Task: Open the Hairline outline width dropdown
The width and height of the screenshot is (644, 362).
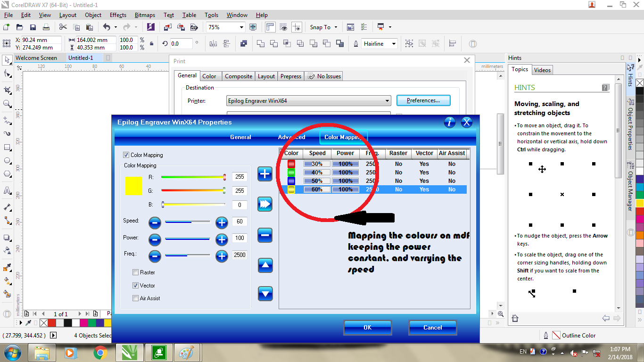Action: [x=394, y=44]
